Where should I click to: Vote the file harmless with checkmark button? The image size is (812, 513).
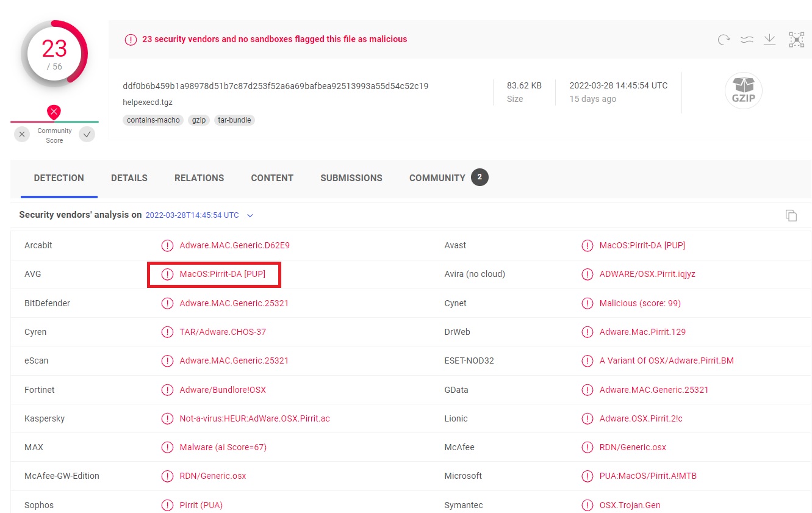(87, 134)
